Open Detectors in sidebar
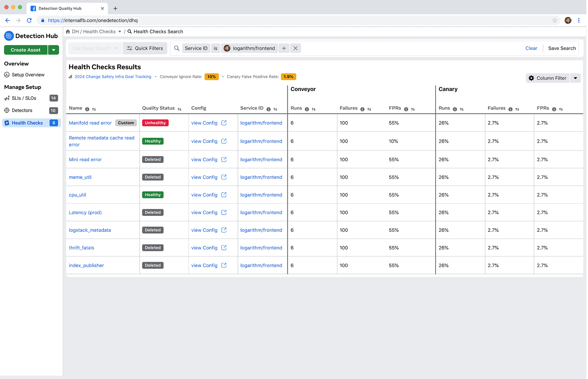 point(22,111)
